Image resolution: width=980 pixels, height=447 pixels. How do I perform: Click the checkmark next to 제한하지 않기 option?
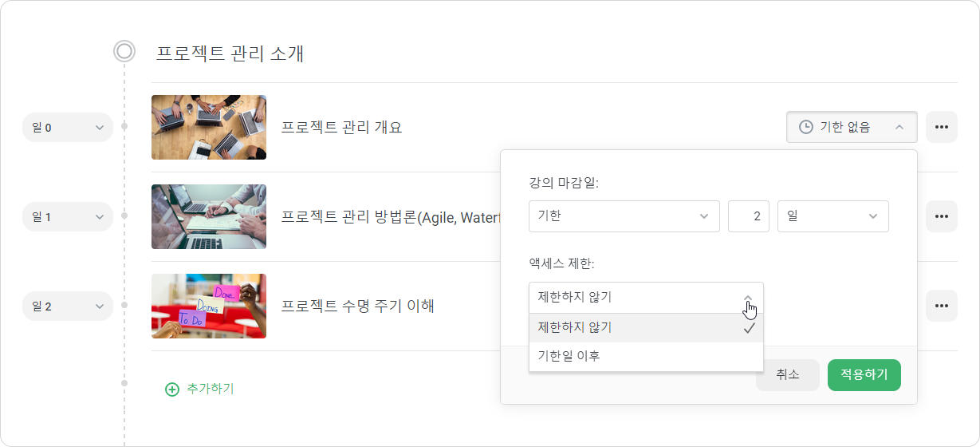click(x=749, y=328)
